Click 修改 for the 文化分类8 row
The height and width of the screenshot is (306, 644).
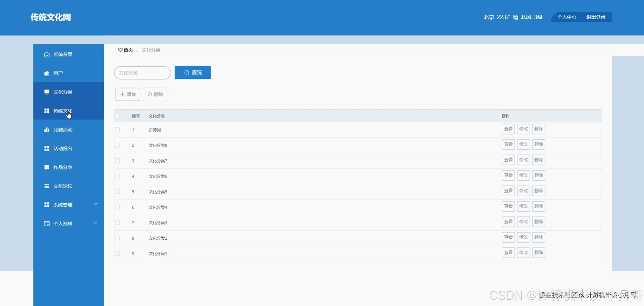click(x=524, y=144)
